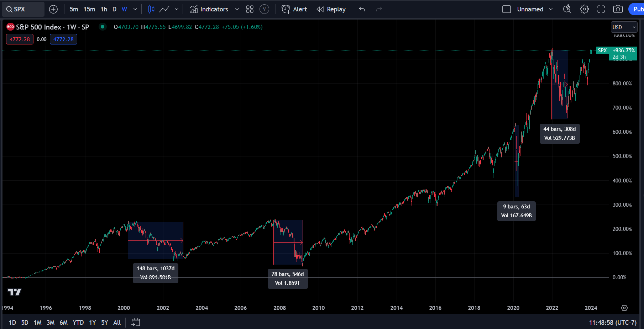Set range to 1D
Screen dimensions: 644x329
(x=12, y=323)
